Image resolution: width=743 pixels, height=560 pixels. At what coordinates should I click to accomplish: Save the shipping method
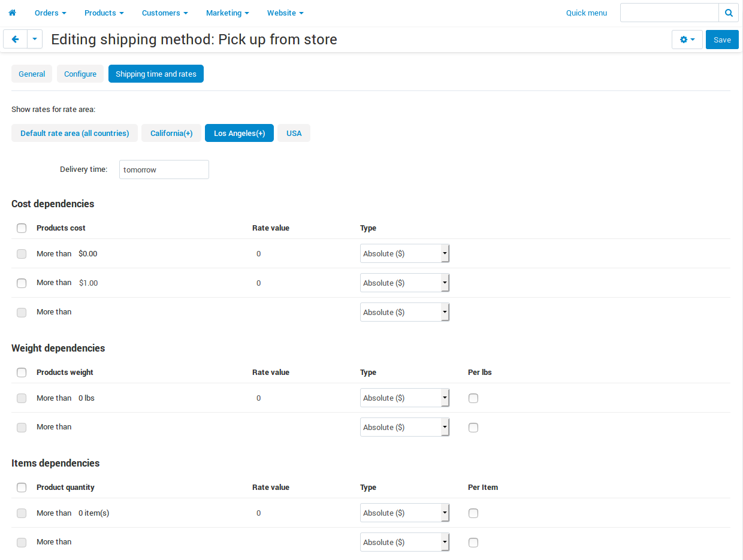[x=722, y=40]
